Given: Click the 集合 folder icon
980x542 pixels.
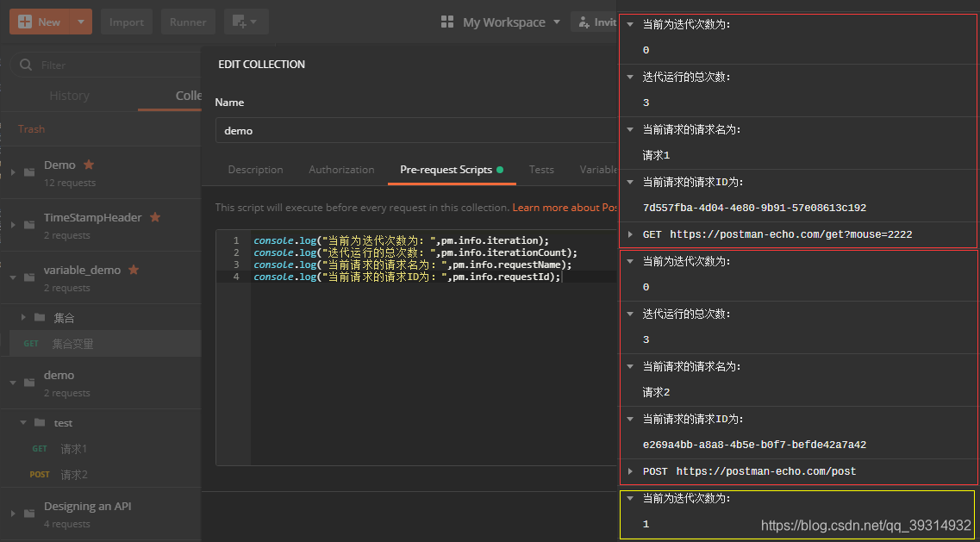Looking at the screenshot, I should [40, 318].
